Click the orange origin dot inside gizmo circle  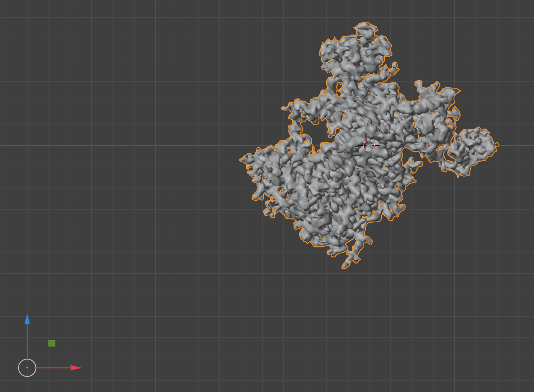pyautogui.click(x=27, y=368)
